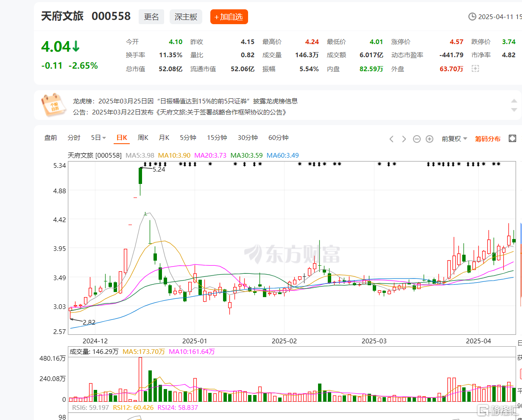Screen dimensions: 522x420
Task: Click the stock name 天府文旅
Action: pos(62,17)
